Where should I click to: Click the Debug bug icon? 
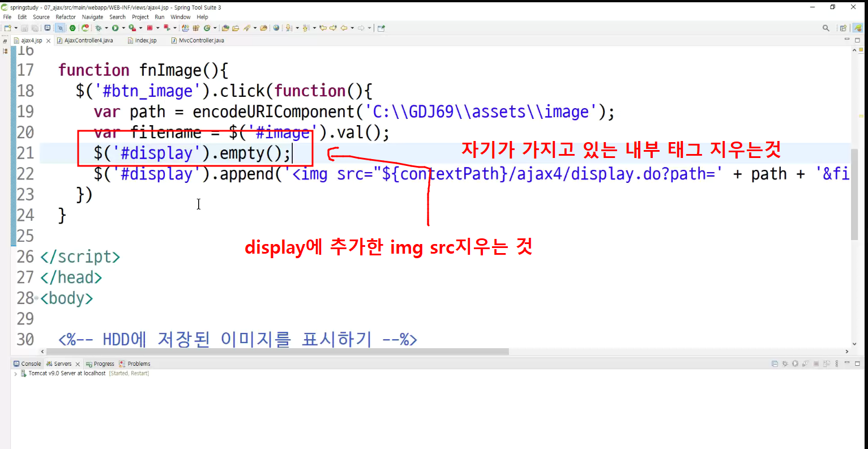[x=99, y=28]
